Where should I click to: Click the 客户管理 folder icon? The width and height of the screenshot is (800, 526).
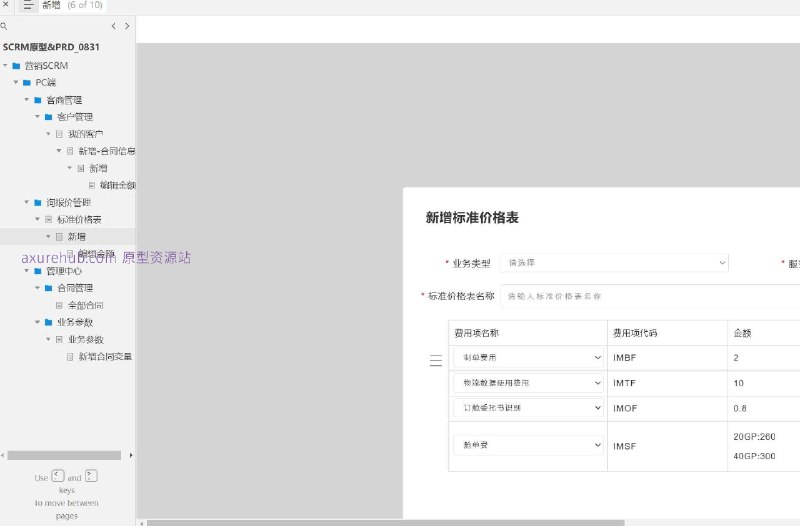tap(48, 117)
